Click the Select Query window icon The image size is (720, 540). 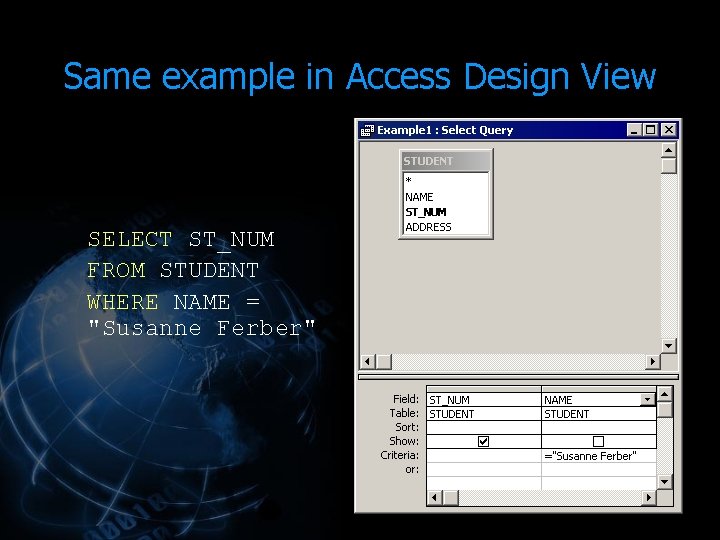367,130
